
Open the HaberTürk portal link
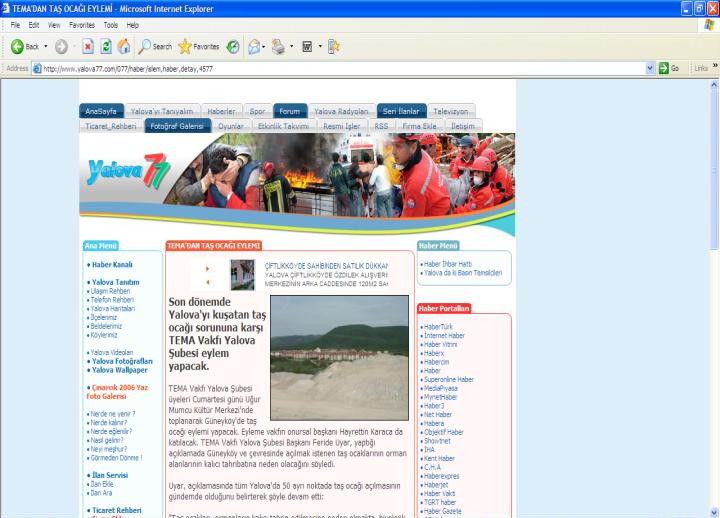tap(438, 327)
